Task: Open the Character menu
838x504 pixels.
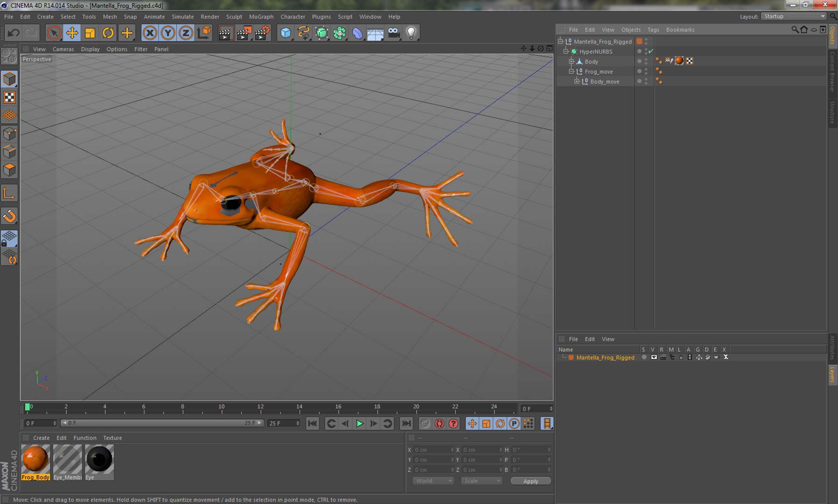Action: point(293,16)
